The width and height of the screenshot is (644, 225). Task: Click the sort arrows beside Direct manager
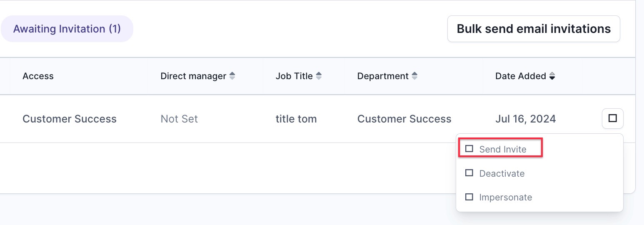point(232,76)
